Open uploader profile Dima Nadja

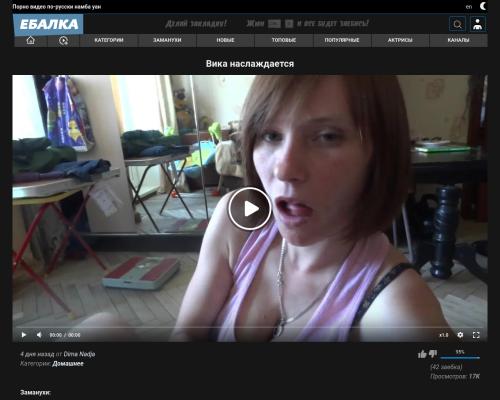tap(79, 354)
